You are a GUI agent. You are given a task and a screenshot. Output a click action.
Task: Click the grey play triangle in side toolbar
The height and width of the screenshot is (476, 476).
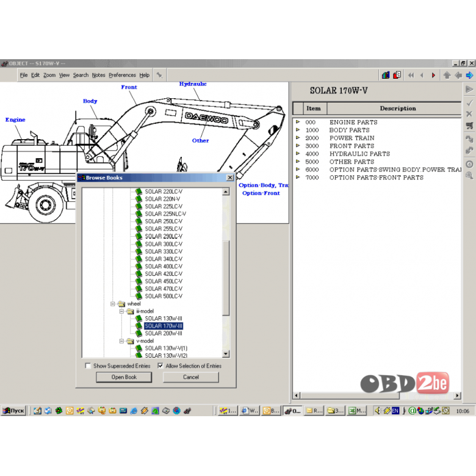coord(469,89)
